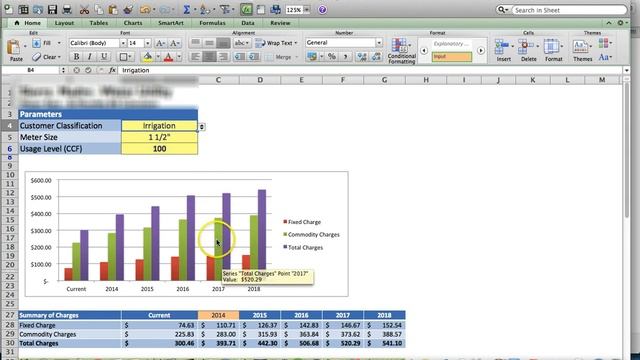Increase font size with larger A icon

160,43
